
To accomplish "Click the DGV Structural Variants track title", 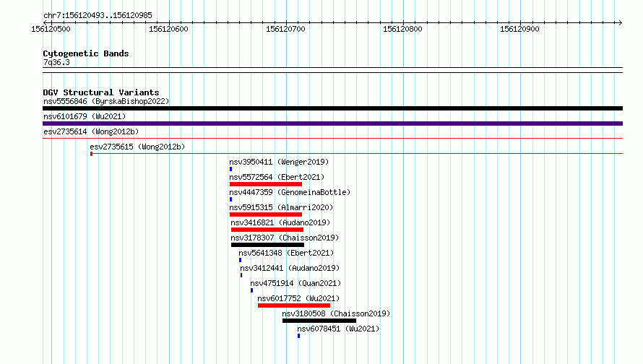I will [x=101, y=92].
